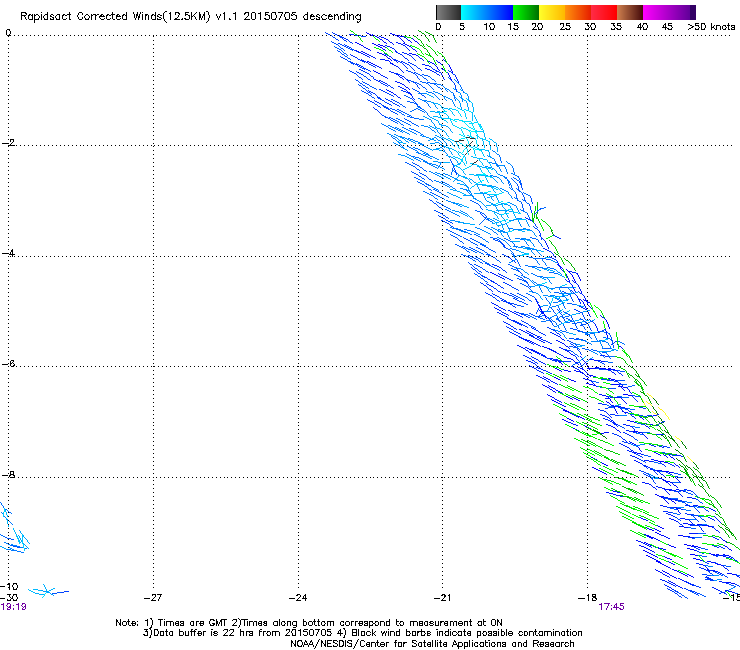Click the yellow 20-25 knots color segment
740x650 pixels.
coord(552,12)
